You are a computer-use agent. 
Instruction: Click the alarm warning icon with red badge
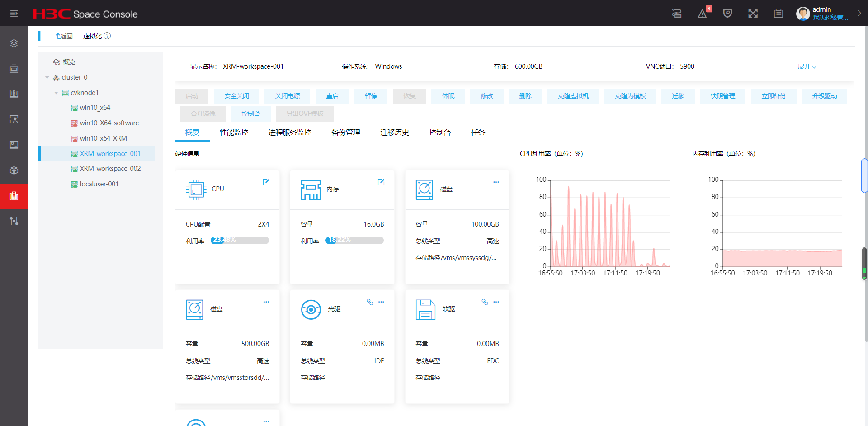point(703,14)
